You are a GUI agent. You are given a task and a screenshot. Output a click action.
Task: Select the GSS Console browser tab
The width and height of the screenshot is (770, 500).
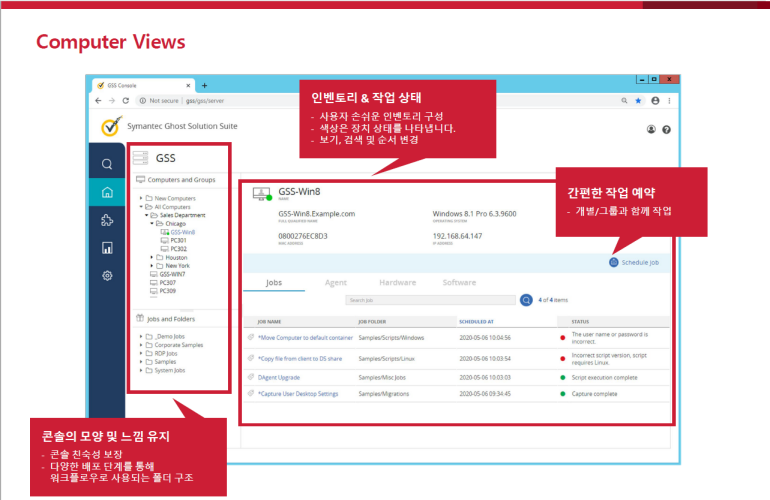(x=144, y=85)
